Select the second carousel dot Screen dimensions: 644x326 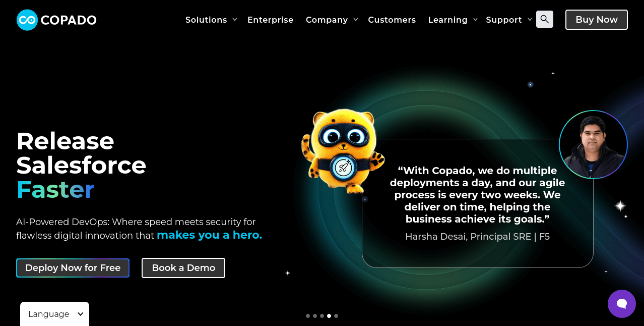tap(315, 316)
